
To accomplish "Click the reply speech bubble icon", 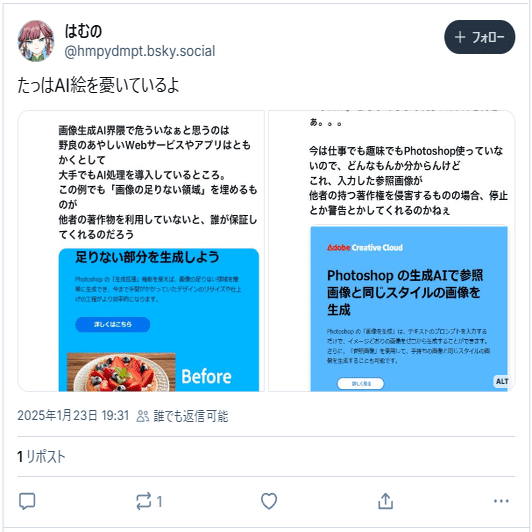I will coord(27,501).
